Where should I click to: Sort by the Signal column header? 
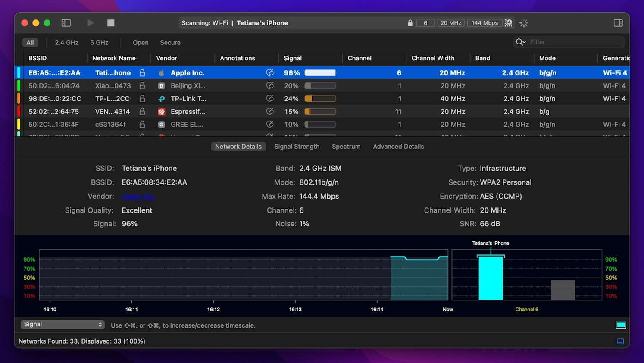[293, 58]
